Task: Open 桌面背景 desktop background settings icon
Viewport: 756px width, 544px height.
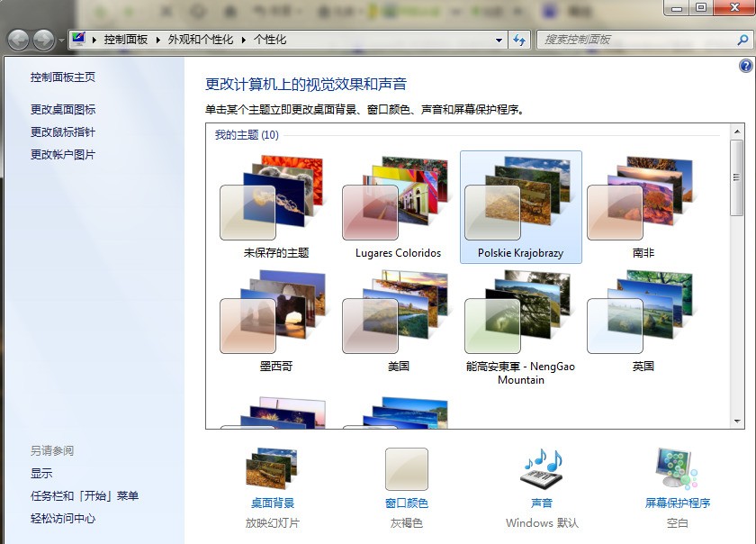Action: pos(273,468)
